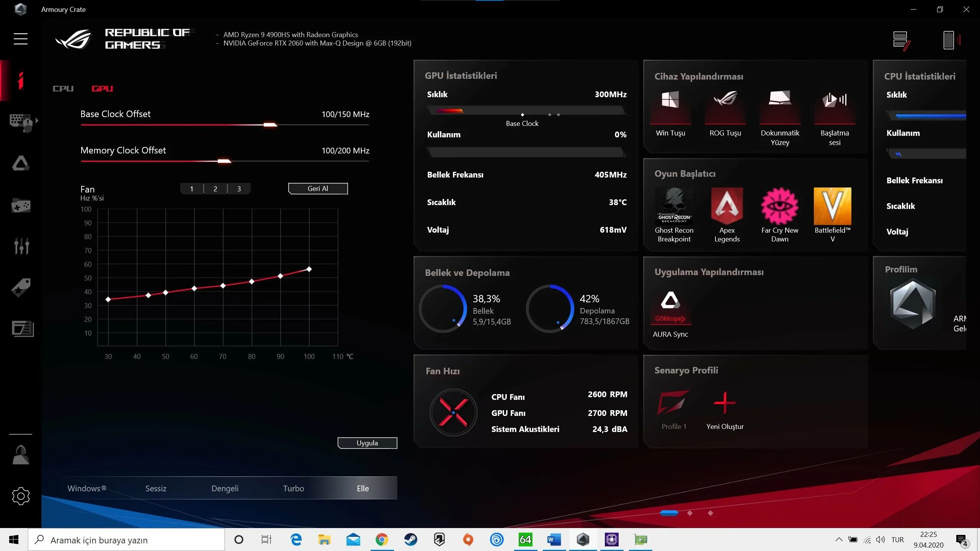Open the notification center icon
The width and height of the screenshot is (980, 551).
click(962, 540)
